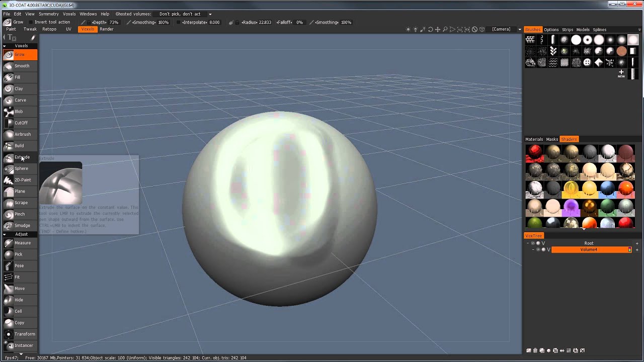Select the Smooth voxel tool

point(19,66)
